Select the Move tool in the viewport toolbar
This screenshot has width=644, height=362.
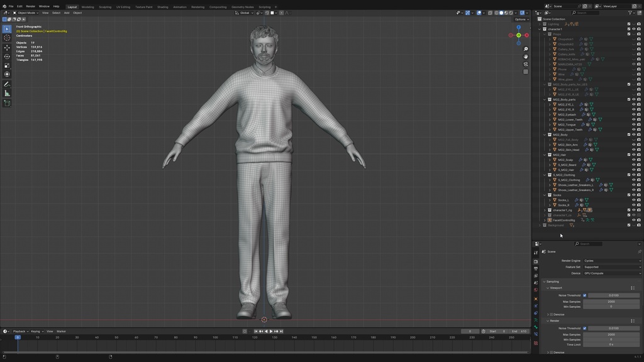click(x=7, y=48)
